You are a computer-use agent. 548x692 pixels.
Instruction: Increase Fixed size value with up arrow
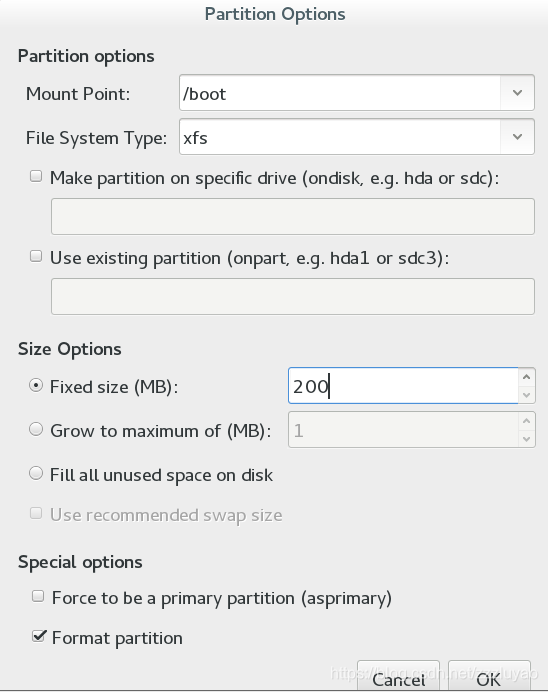[526, 377]
